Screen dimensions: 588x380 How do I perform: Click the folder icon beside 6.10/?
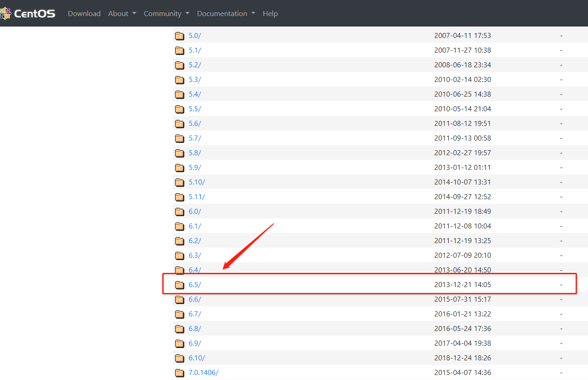180,358
